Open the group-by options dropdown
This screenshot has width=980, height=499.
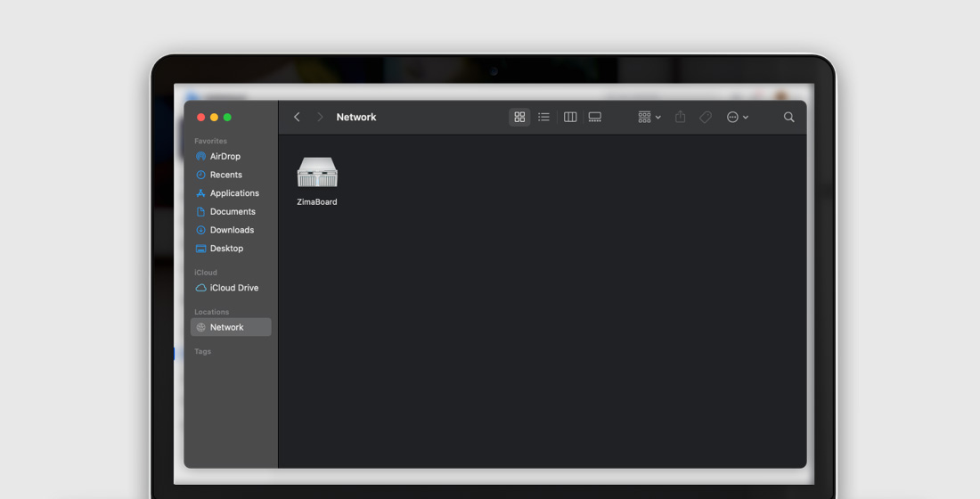click(x=649, y=117)
